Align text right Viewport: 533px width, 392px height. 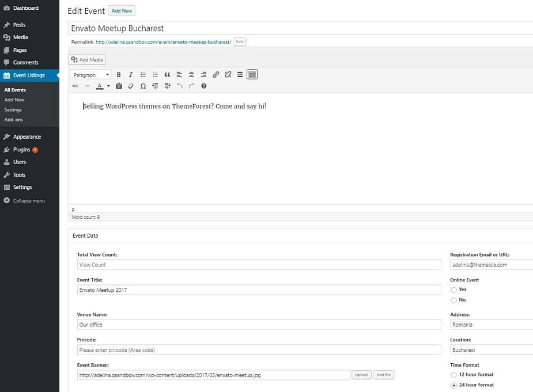pyautogui.click(x=203, y=74)
